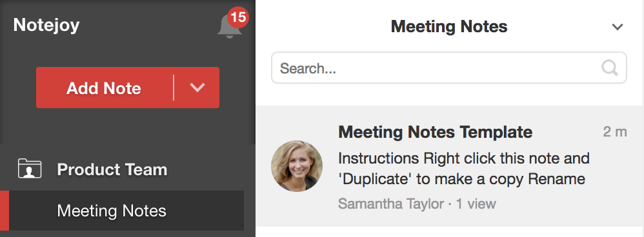Screen dimensions: 644x237
Task: Click the Notejoy logo text
Action: 46,25
